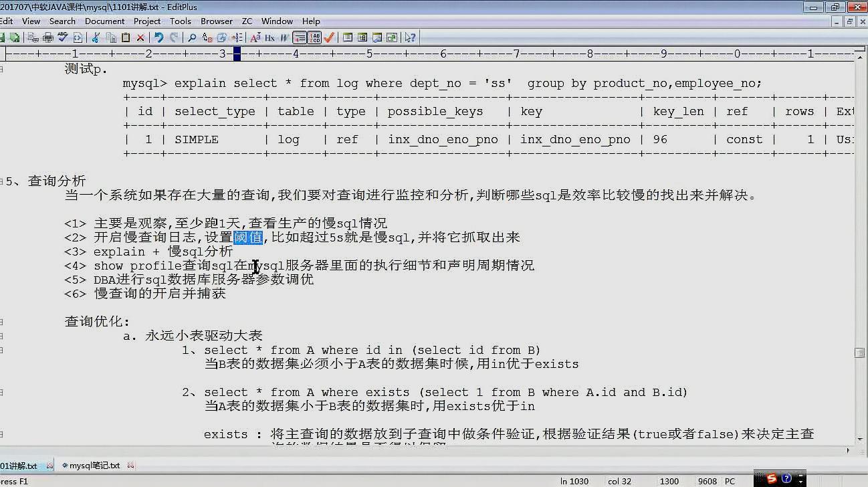Image resolution: width=868 pixels, height=487 pixels.
Task: Click the Copy toolbar button
Action: (110, 38)
